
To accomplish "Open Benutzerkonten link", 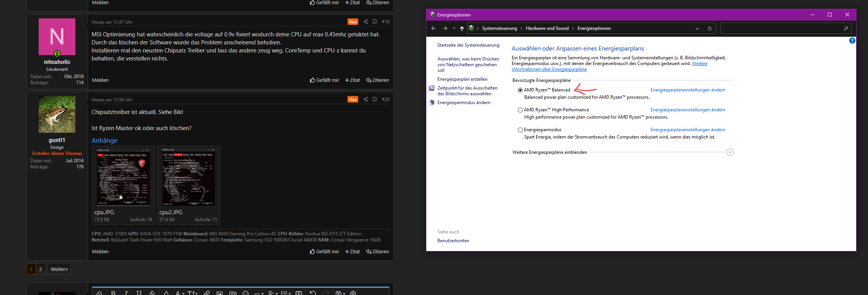I will click(x=453, y=241).
